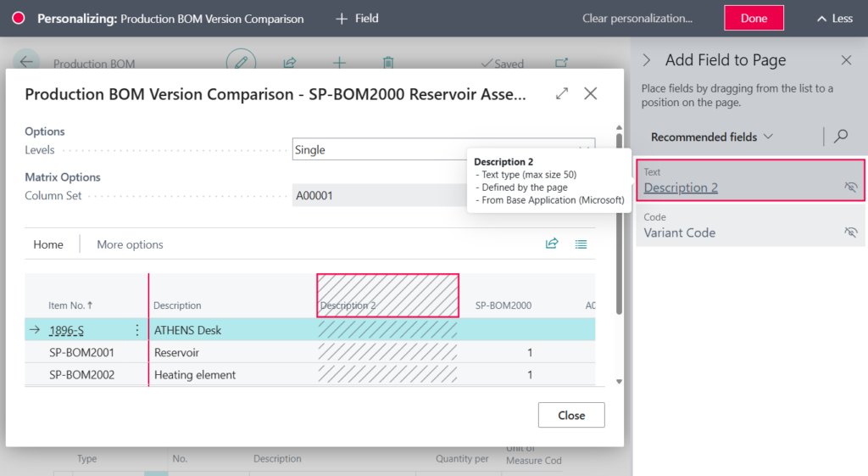Screen dimensions: 868x476
Task: Open the More options menu
Action: pyautogui.click(x=130, y=244)
